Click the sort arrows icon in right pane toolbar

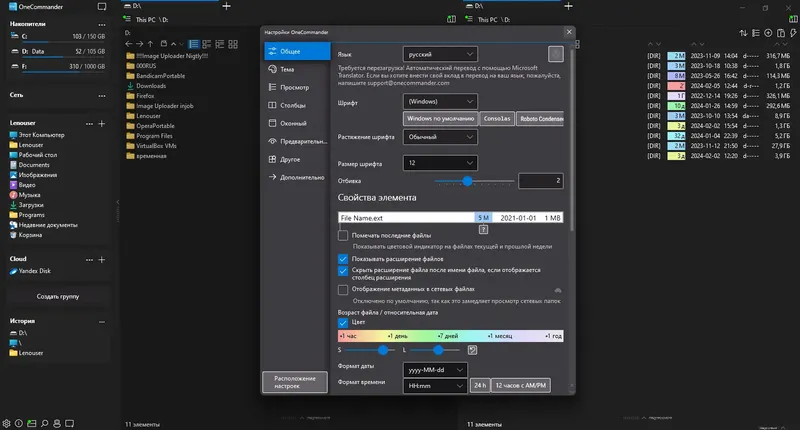tap(743, 33)
